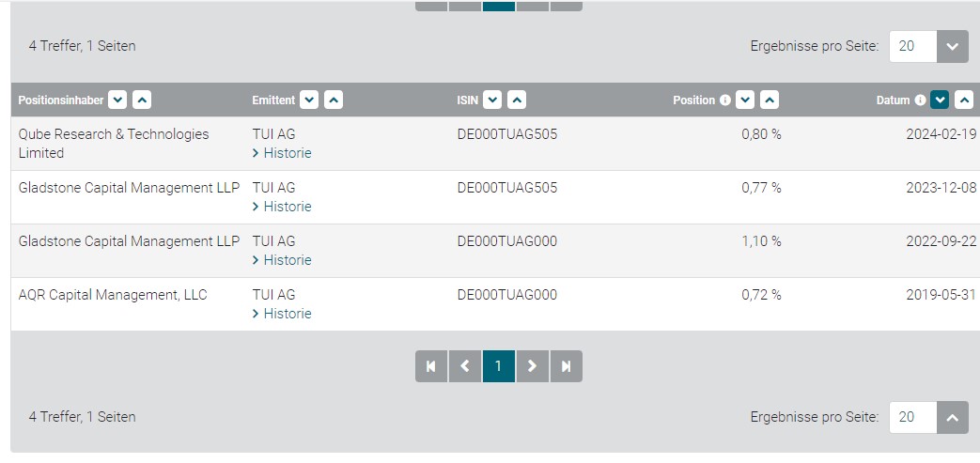Viewport: 980px width, 463px height.
Task: Sort Datum column ascending
Action: (x=964, y=100)
